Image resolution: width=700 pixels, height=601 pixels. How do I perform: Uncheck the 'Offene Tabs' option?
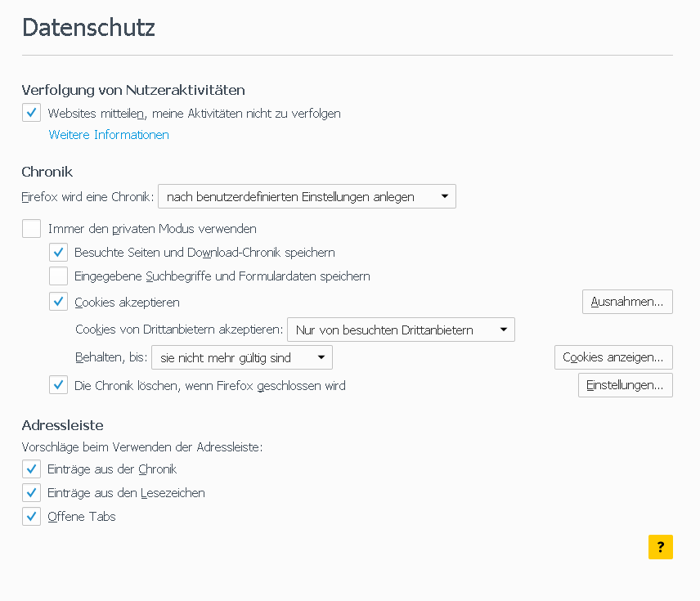[x=32, y=516]
